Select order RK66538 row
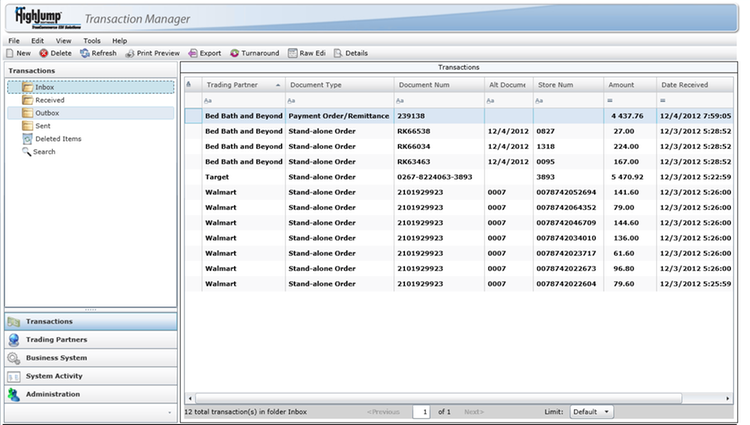Viewport: 750px width, 425px height. coord(459,131)
